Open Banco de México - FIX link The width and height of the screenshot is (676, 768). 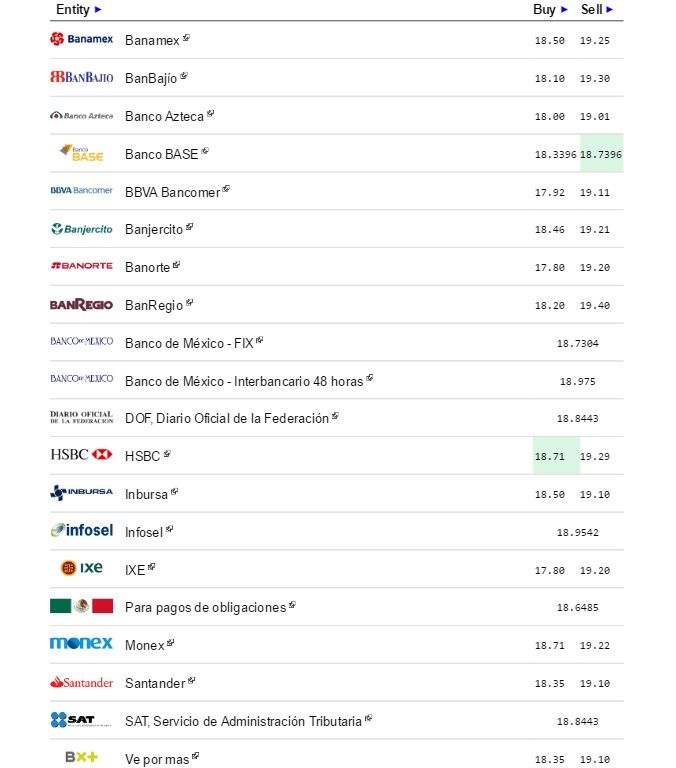point(189,343)
